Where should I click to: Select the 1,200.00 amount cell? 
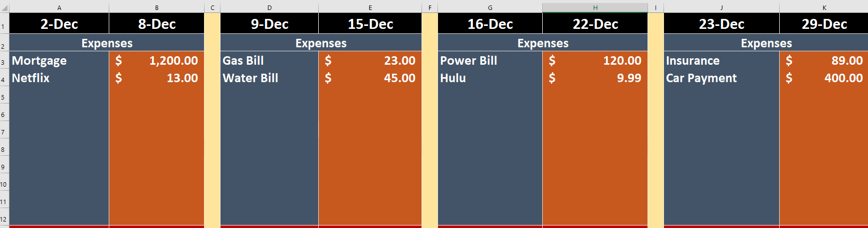157,60
